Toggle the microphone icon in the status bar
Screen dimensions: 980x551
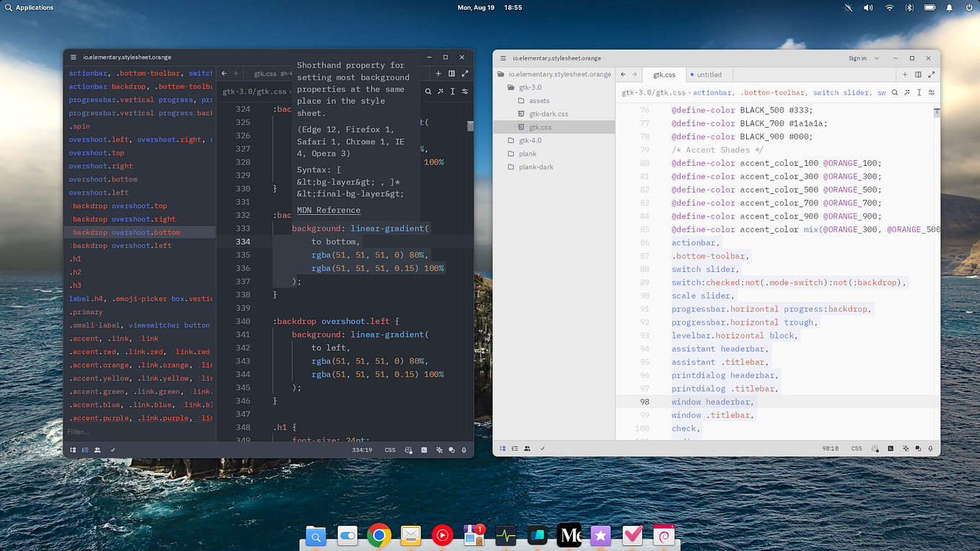(x=930, y=448)
